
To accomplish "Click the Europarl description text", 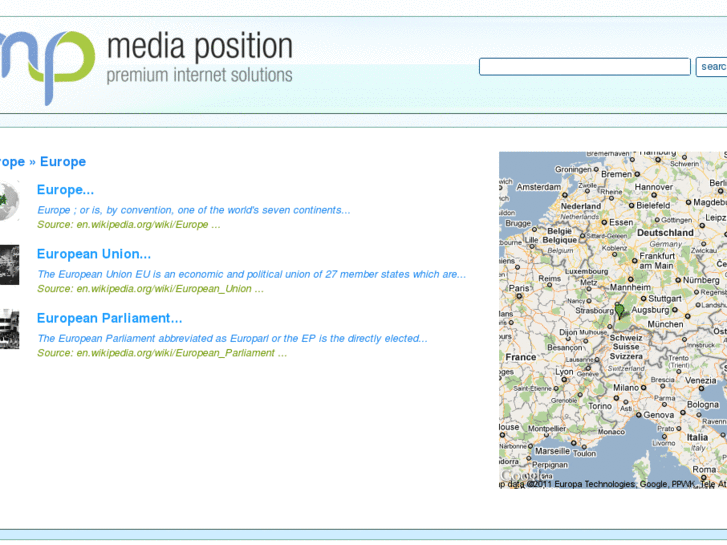I will coord(232,339).
